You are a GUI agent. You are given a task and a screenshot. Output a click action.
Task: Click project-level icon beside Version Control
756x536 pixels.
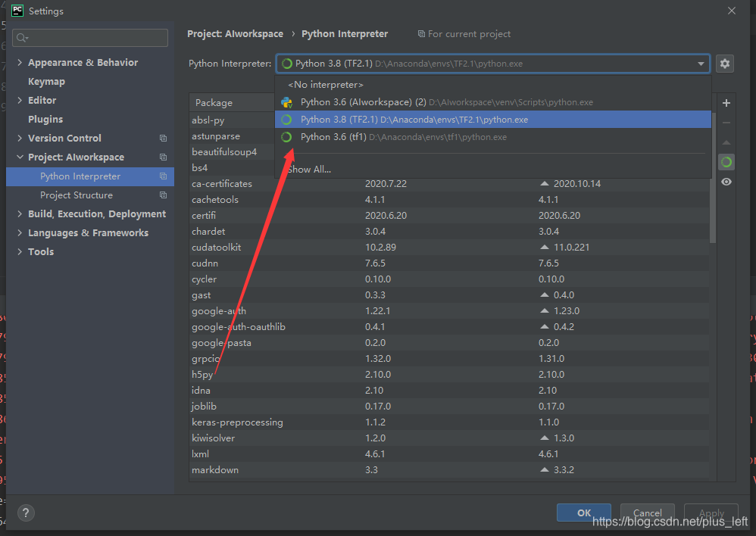click(164, 139)
